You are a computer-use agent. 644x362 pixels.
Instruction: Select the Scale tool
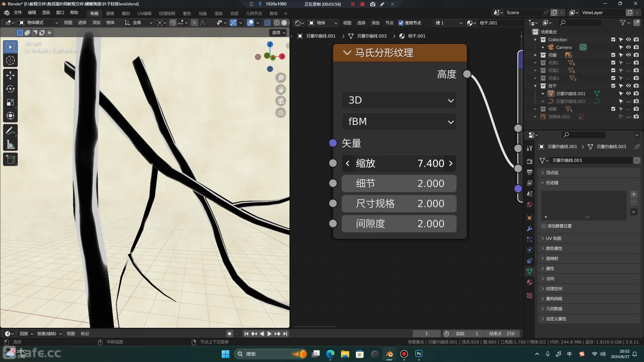(x=10, y=102)
